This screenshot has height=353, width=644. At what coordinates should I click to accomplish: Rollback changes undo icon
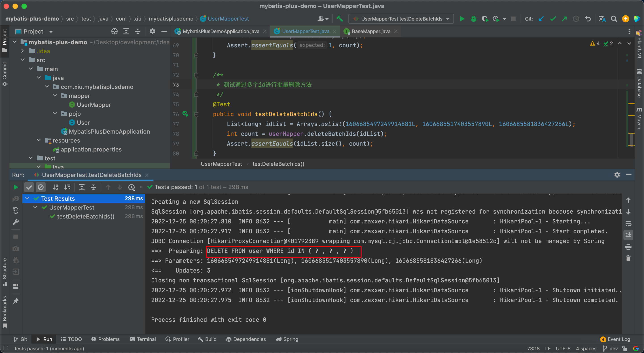click(588, 19)
